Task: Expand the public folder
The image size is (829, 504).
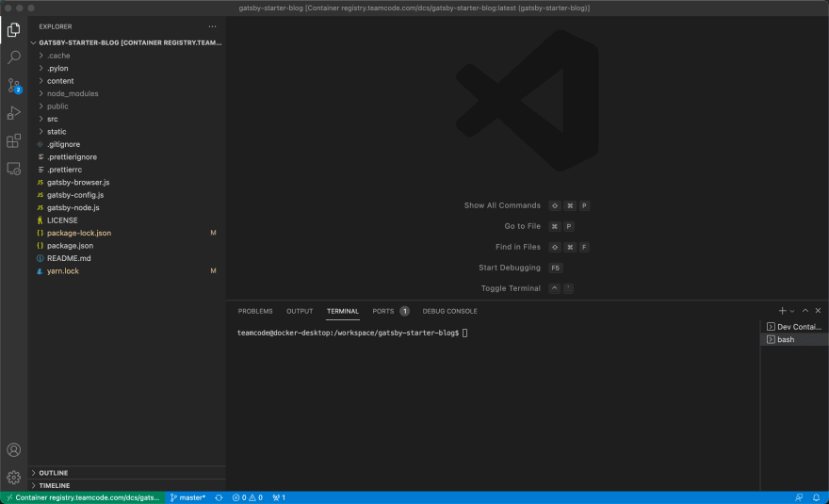Action: click(x=127, y=106)
